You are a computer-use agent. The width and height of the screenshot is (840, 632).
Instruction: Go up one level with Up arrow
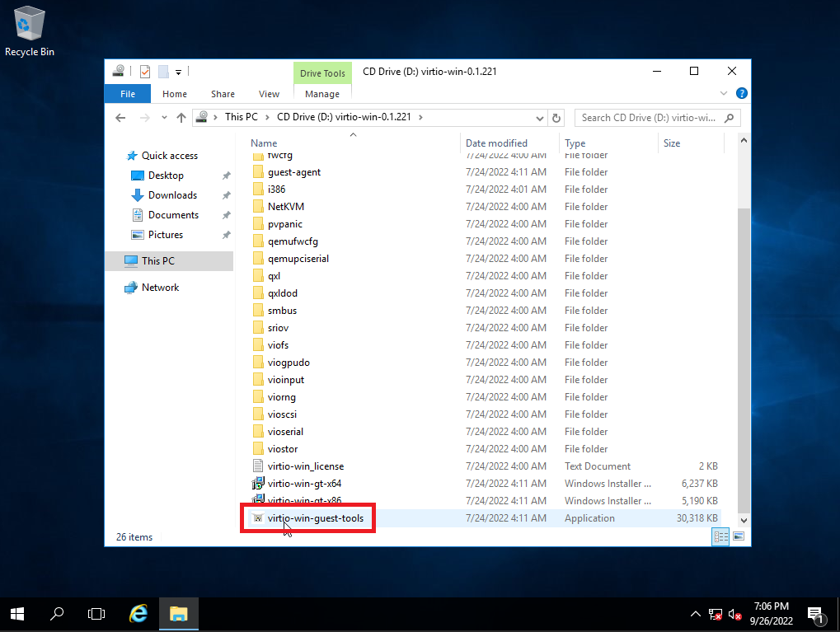pyautogui.click(x=181, y=118)
